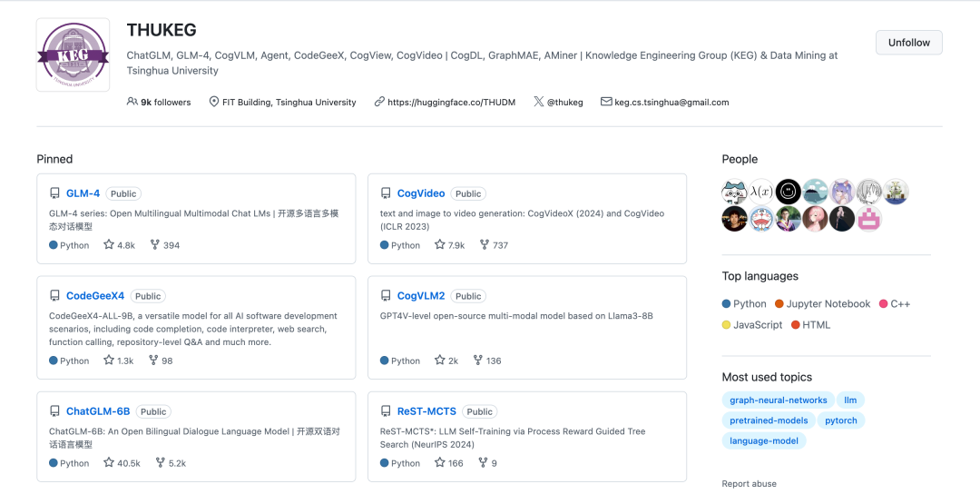The image size is (980, 494).
Task: Filter by Python in Top languages
Action: [x=750, y=304]
